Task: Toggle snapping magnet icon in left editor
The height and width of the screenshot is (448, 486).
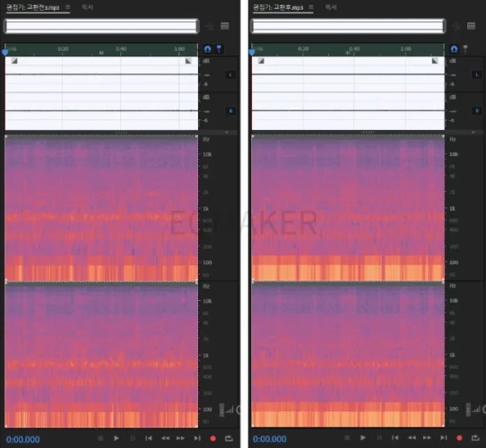Action: 208,49
